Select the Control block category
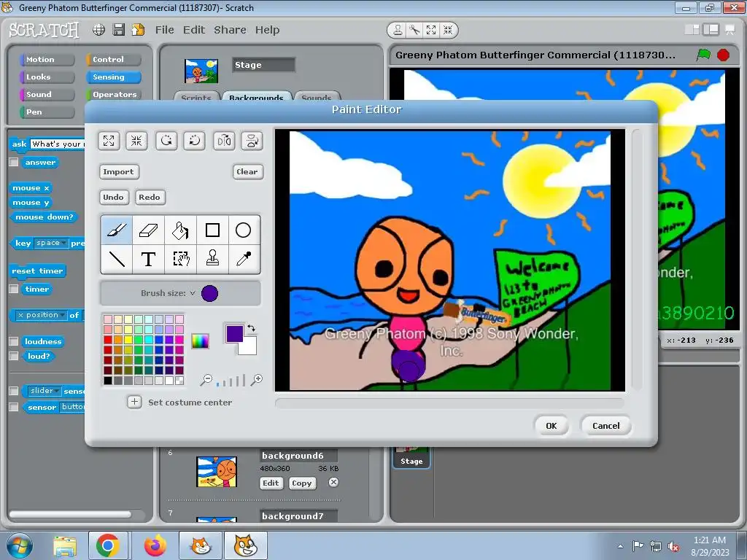Image resolution: width=747 pixels, height=560 pixels. click(113, 60)
